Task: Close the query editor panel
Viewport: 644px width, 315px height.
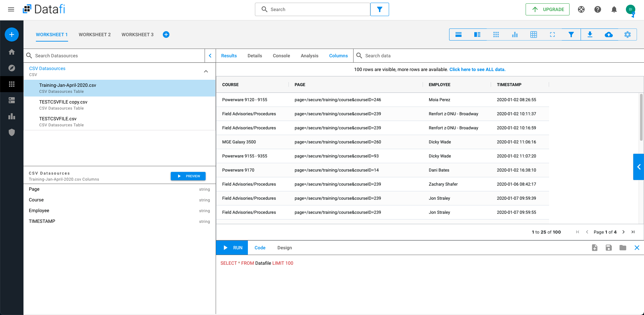Action: coord(637,248)
